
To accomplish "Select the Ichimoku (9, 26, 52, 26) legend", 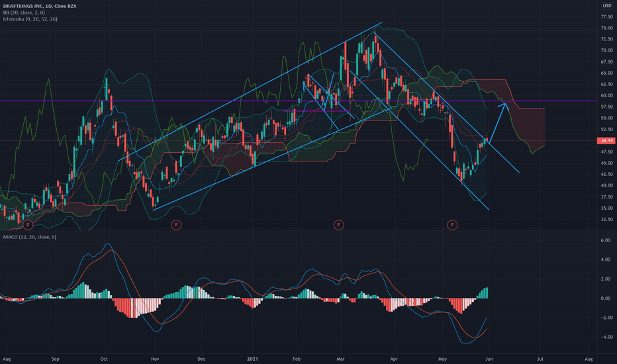I will tap(30, 19).
